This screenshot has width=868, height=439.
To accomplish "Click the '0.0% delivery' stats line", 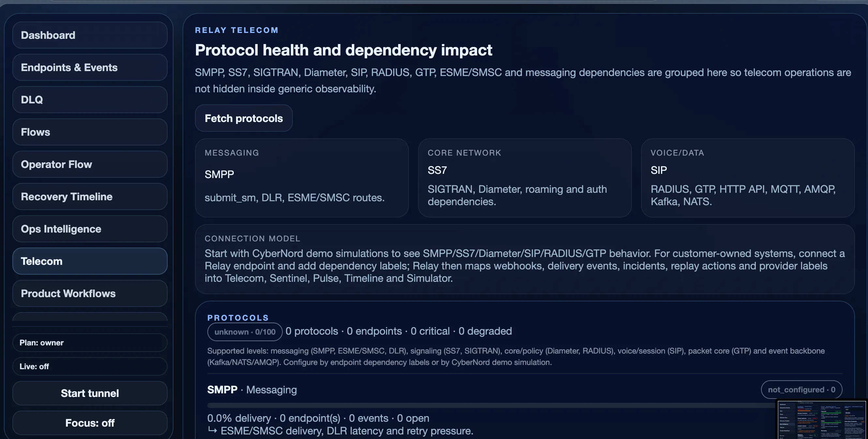I will [x=318, y=418].
